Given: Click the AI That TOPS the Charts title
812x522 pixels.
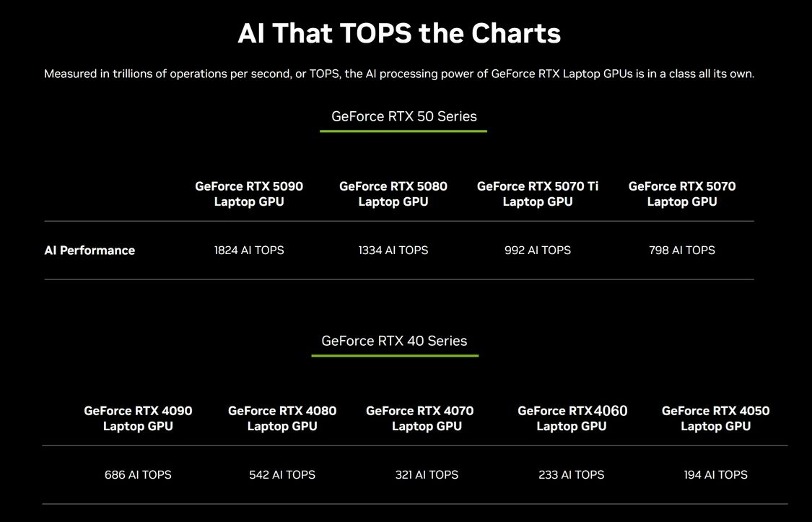Looking at the screenshot, I should click(399, 33).
